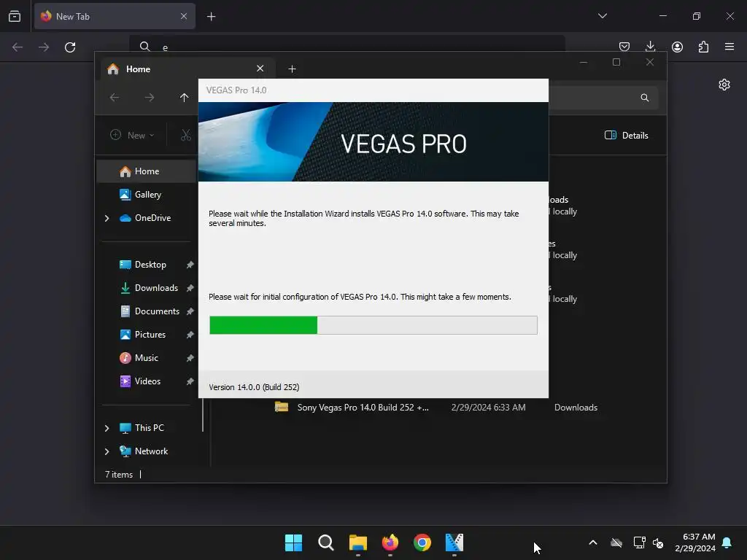The image size is (747, 560).
Task: Open the notifications bell icon
Action: point(727,542)
